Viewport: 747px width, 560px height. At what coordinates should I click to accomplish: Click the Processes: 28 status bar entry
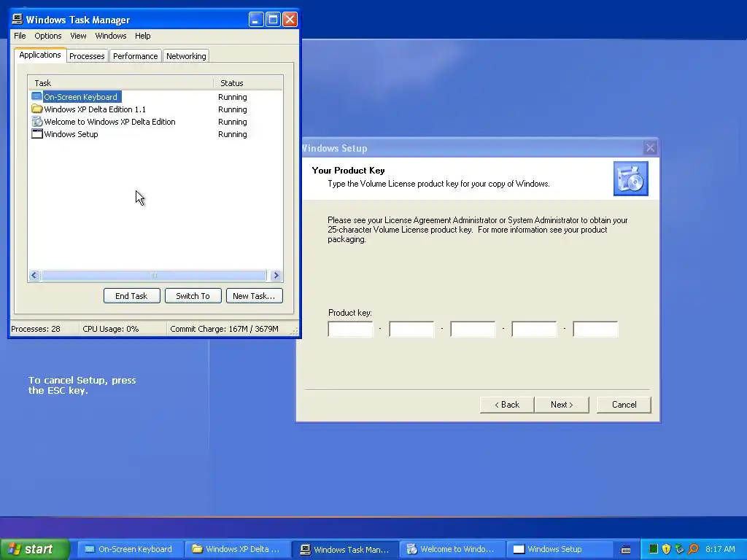point(44,329)
